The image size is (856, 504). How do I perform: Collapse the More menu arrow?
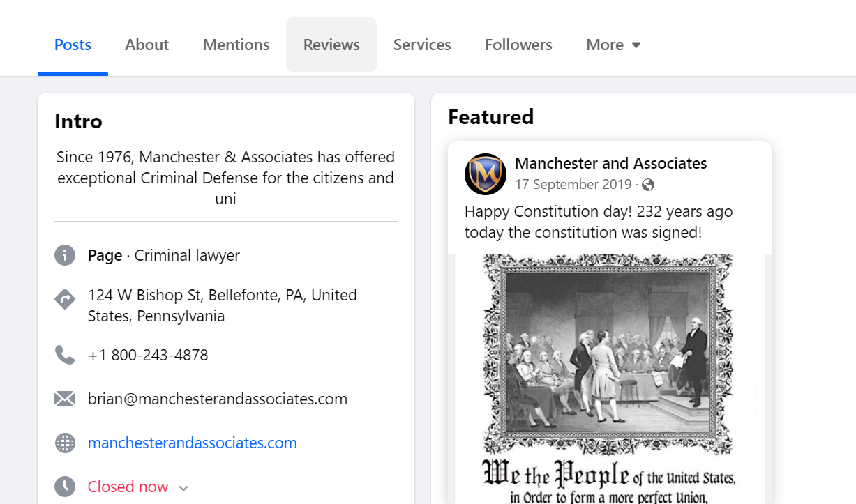tap(636, 45)
